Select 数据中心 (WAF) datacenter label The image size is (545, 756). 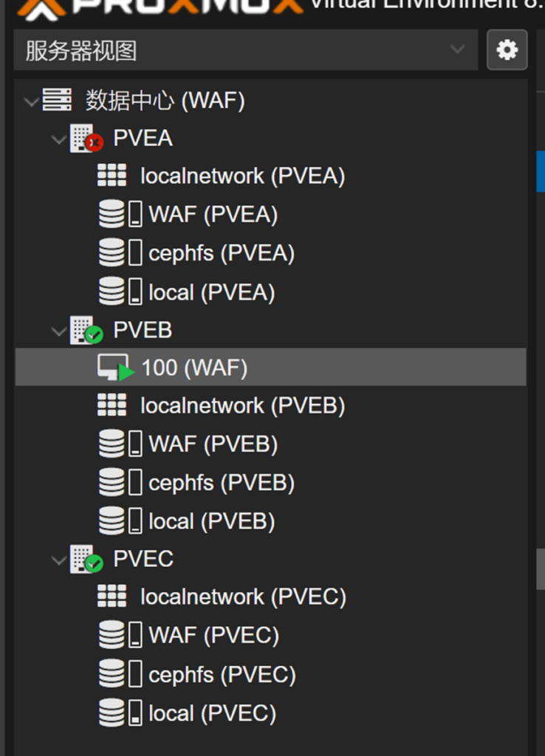coord(165,100)
